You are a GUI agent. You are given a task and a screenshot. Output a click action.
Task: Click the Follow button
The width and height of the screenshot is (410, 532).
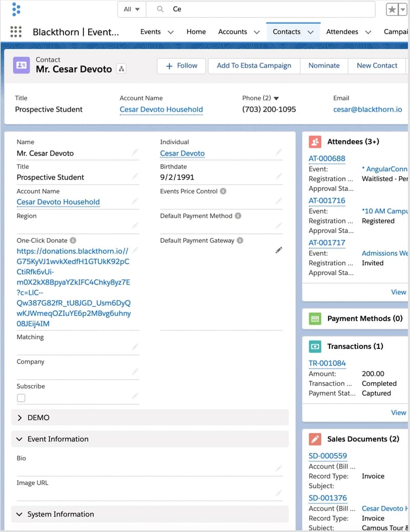[x=181, y=66]
